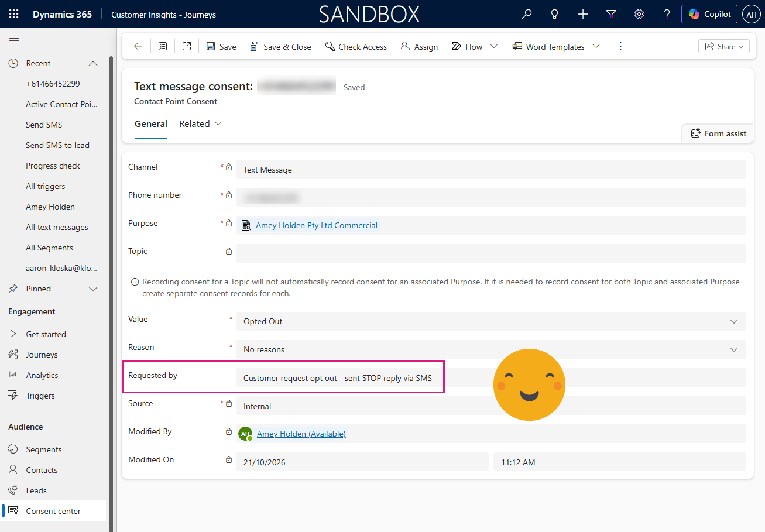Expand the Pinned section
This screenshot has width=765, height=532.
pos(93,289)
